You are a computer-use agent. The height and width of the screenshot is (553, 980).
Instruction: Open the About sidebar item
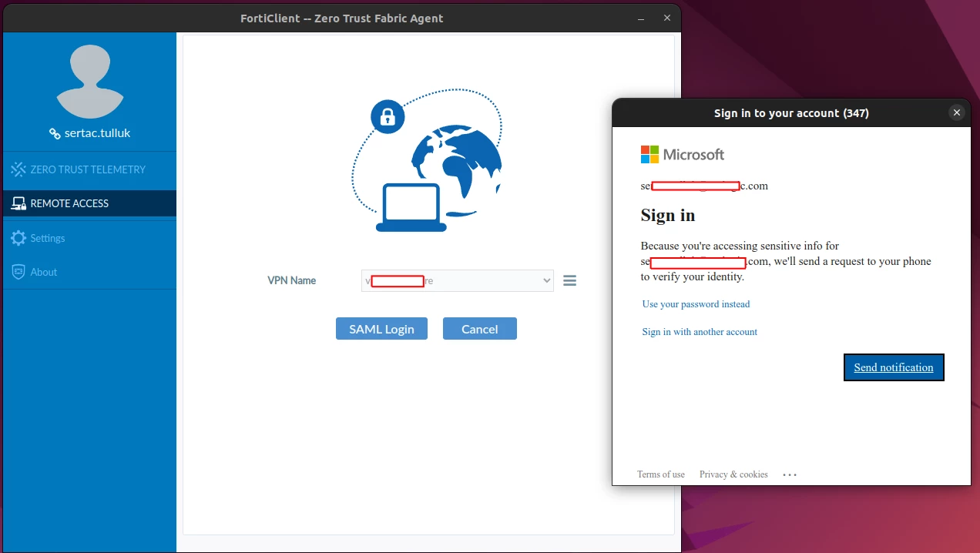[x=89, y=272]
